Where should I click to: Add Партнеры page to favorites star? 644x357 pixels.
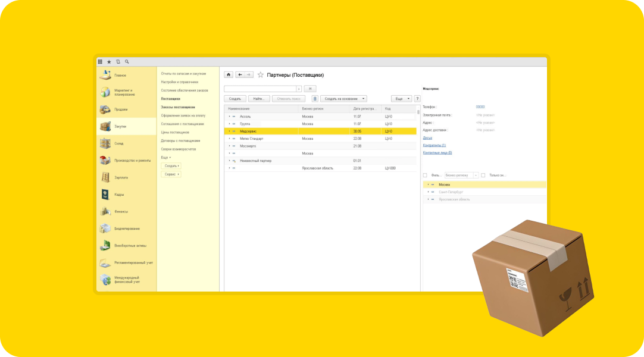(260, 75)
